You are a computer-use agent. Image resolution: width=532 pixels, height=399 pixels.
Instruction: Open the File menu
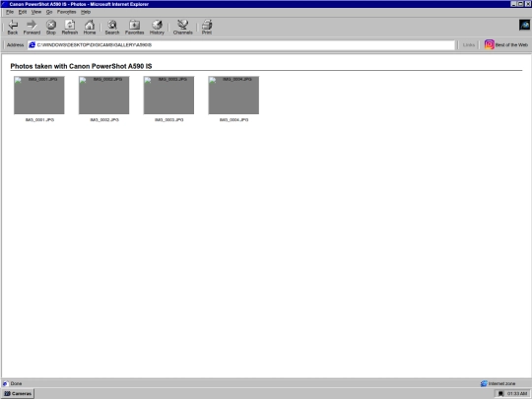pos(10,12)
